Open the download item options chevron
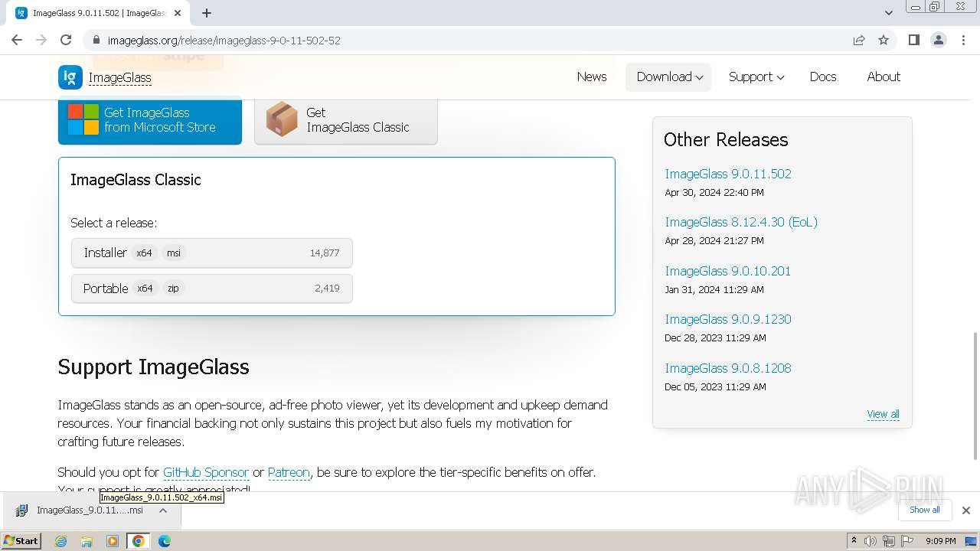Screen dimensions: 980x551 (163, 510)
